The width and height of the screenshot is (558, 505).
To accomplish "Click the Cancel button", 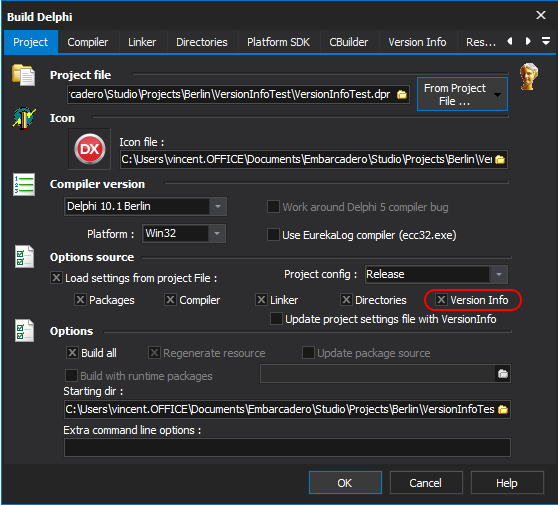I will 426,483.
